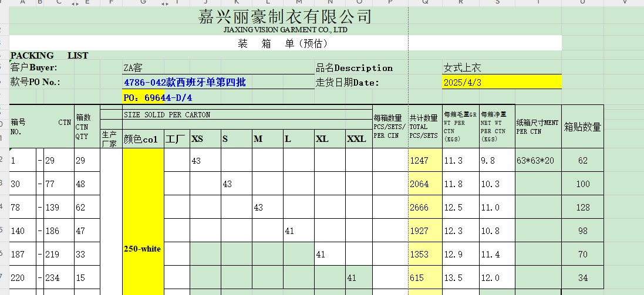Click the XS size header cell
This screenshot has width=644, height=295.
205,139
